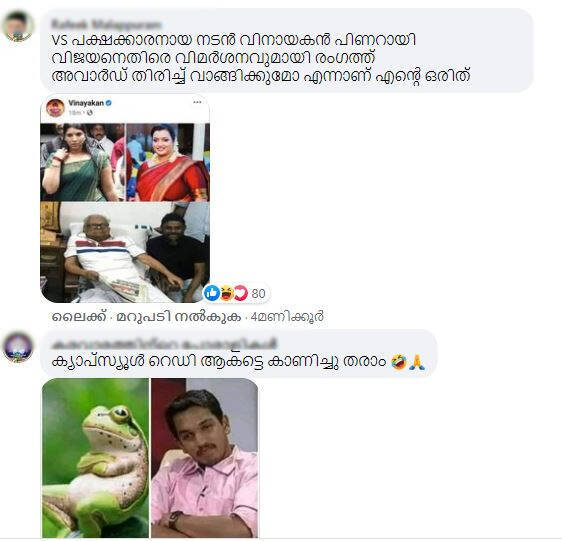Click the laughing Haha reaction icon
Image resolution: width=562 pixels, height=541 pixels.
[227, 293]
